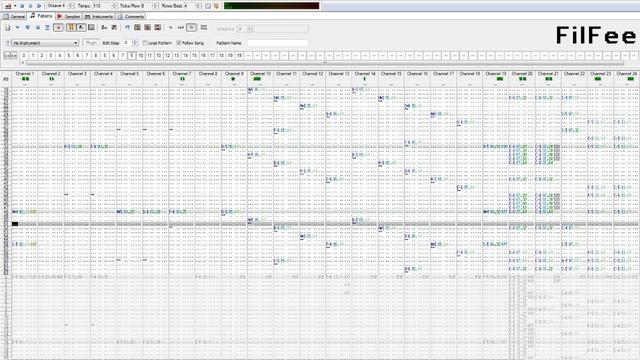Toggle mute on Channel 24 header
Image resolution: width=640 pixels, height=360 pixels.
[x=627, y=73]
